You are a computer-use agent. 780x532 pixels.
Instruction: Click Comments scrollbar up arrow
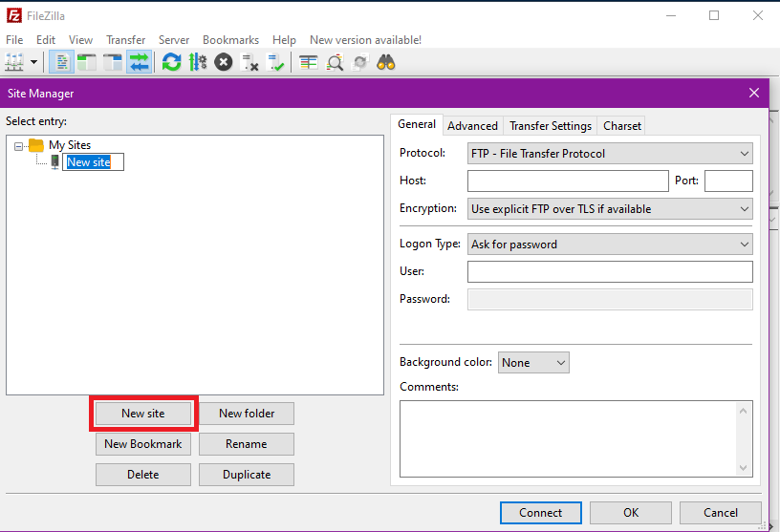pyautogui.click(x=743, y=411)
